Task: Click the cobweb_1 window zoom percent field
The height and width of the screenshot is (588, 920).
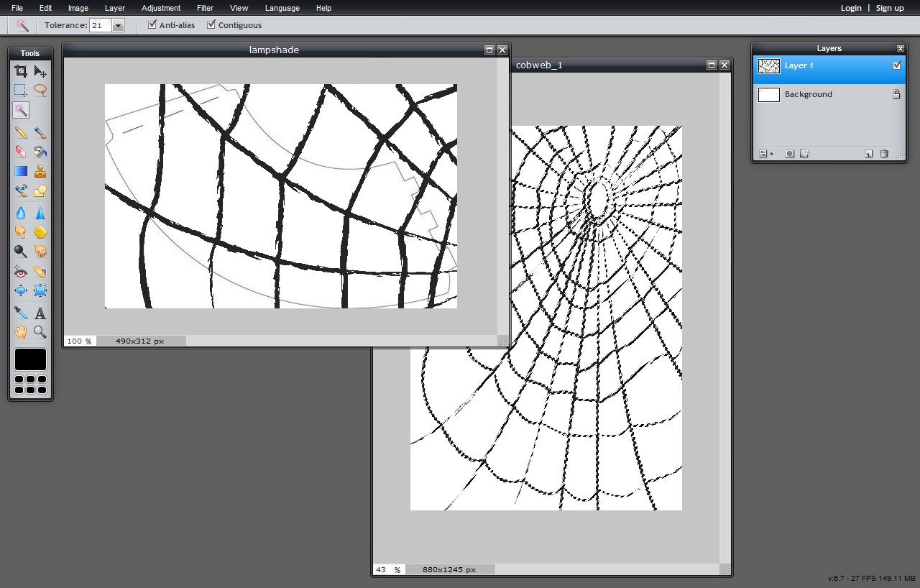Action: click(388, 569)
